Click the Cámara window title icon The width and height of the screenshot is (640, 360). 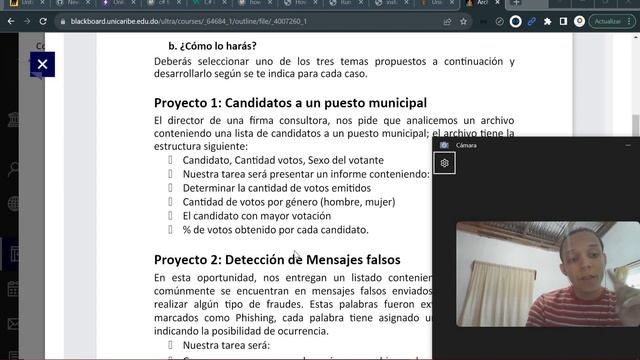pos(444,145)
